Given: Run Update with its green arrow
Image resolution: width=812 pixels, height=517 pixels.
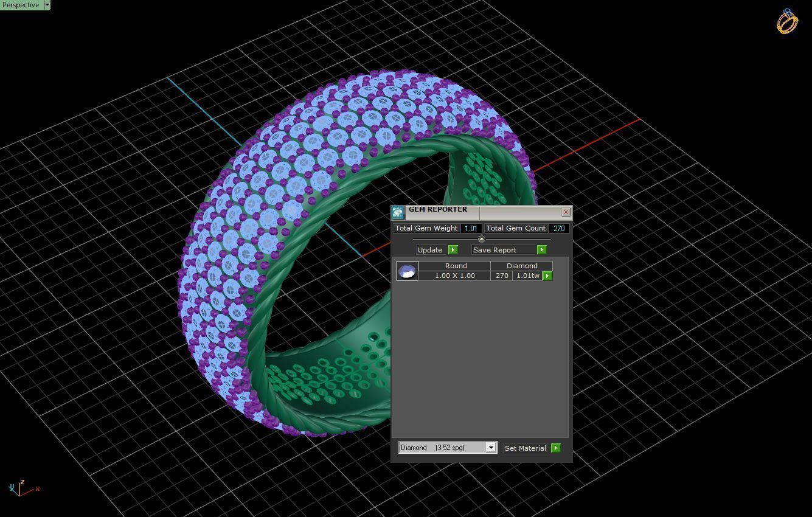Looking at the screenshot, I should (453, 250).
